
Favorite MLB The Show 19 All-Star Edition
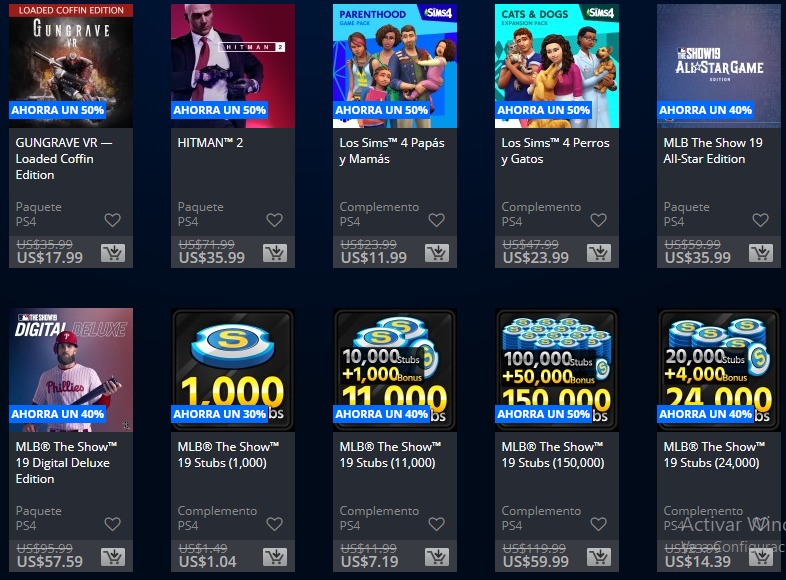(x=760, y=220)
